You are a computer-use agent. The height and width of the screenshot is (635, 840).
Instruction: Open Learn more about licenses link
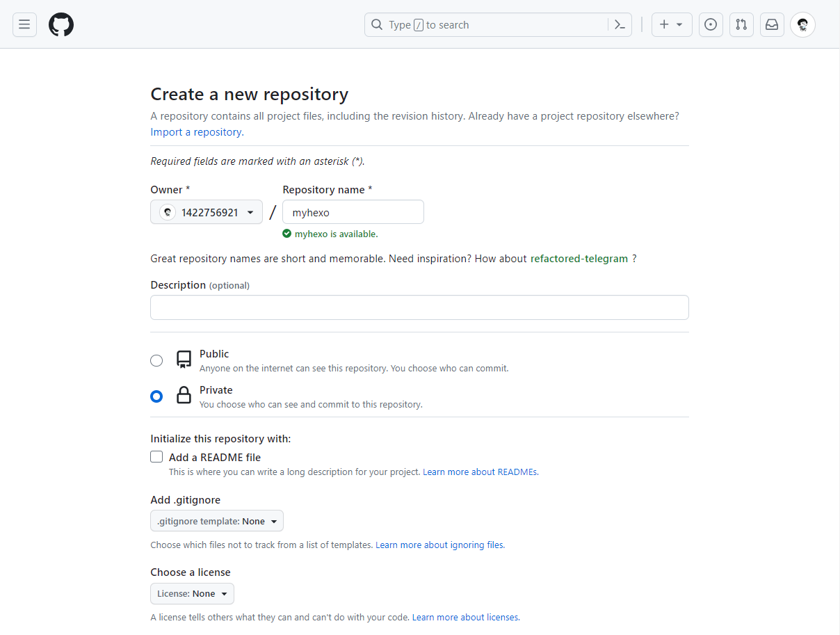pos(465,618)
